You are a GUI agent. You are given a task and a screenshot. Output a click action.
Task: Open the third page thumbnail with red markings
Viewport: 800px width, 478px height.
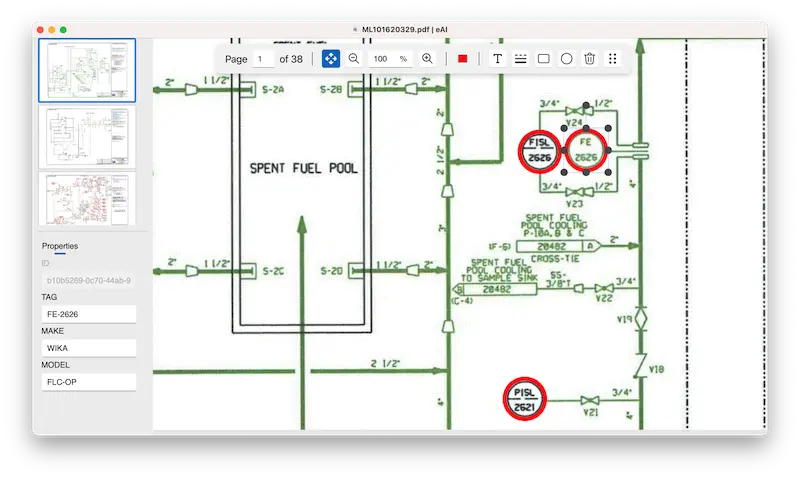87,199
